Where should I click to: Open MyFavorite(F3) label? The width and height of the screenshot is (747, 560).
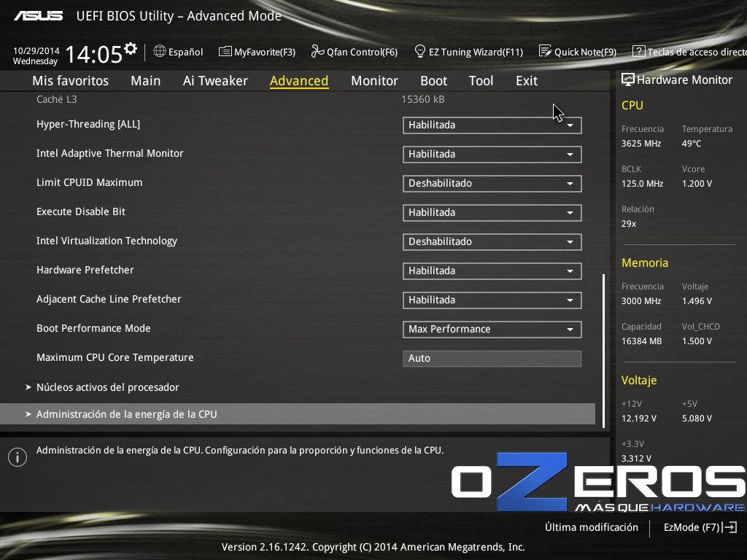(x=265, y=52)
